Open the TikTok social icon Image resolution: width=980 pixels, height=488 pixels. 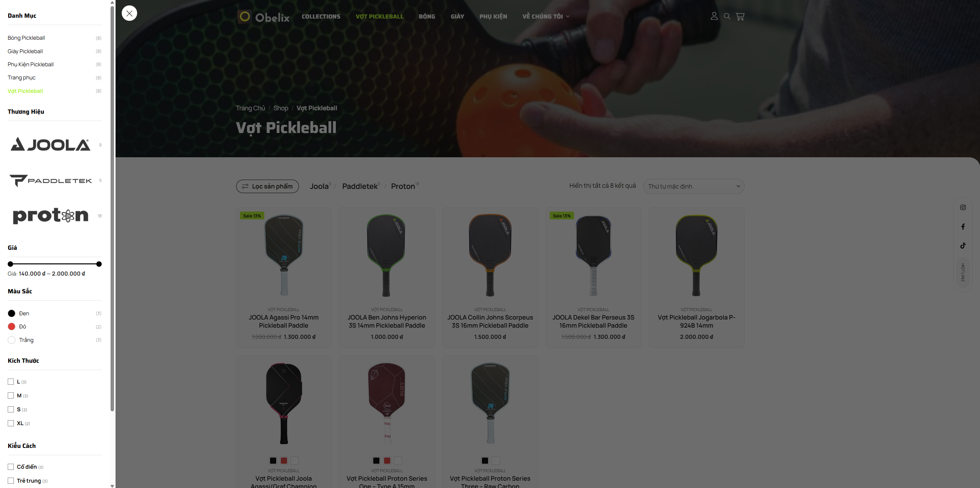pos(963,246)
